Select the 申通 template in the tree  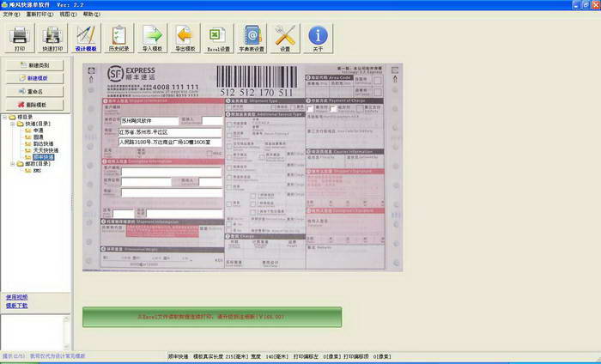39,130
